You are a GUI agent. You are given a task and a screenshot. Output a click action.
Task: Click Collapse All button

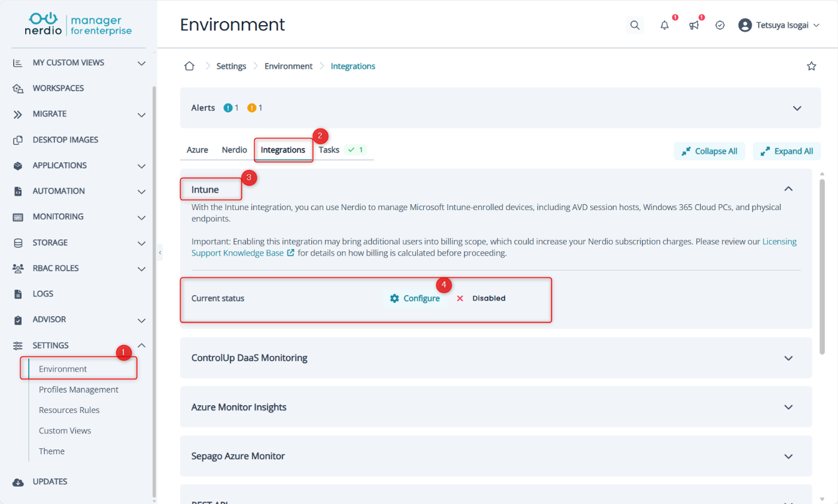709,151
